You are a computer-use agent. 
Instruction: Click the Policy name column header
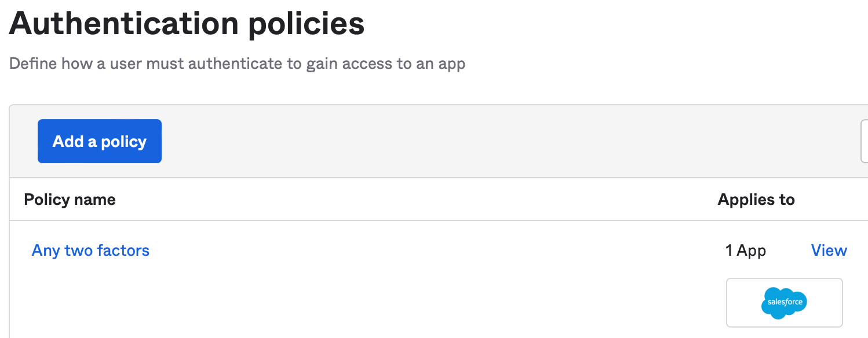[x=70, y=200]
